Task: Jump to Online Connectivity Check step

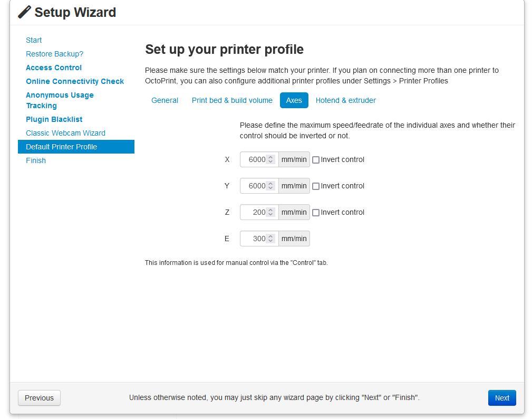Action: tap(75, 81)
